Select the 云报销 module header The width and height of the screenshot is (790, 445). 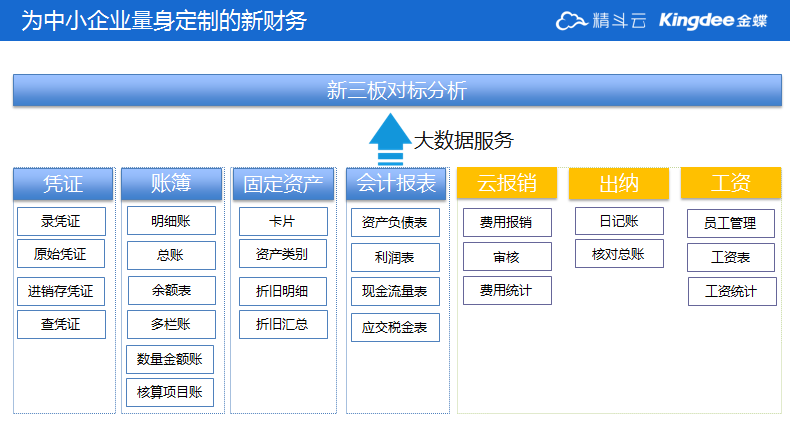click(507, 183)
